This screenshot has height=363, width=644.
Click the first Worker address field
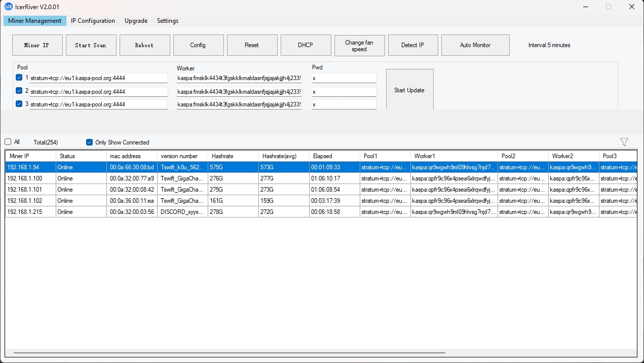click(239, 79)
